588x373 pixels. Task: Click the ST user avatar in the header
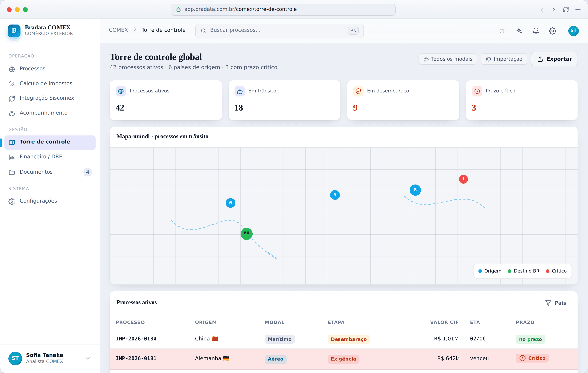click(x=573, y=31)
